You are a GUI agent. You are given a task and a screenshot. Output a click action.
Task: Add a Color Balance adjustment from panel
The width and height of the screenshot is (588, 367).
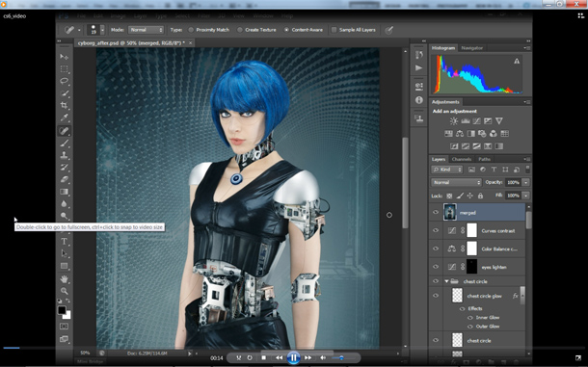click(460, 134)
